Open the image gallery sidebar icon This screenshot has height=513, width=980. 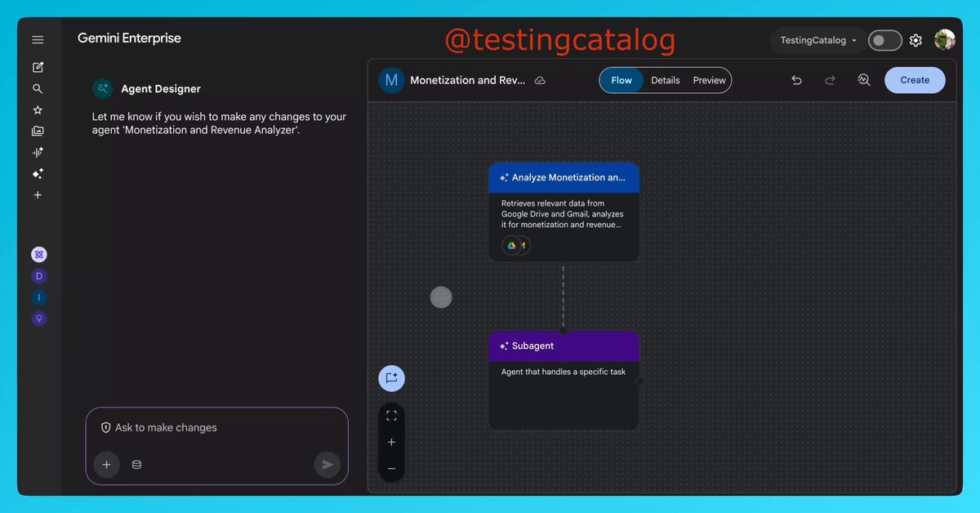pyautogui.click(x=38, y=131)
